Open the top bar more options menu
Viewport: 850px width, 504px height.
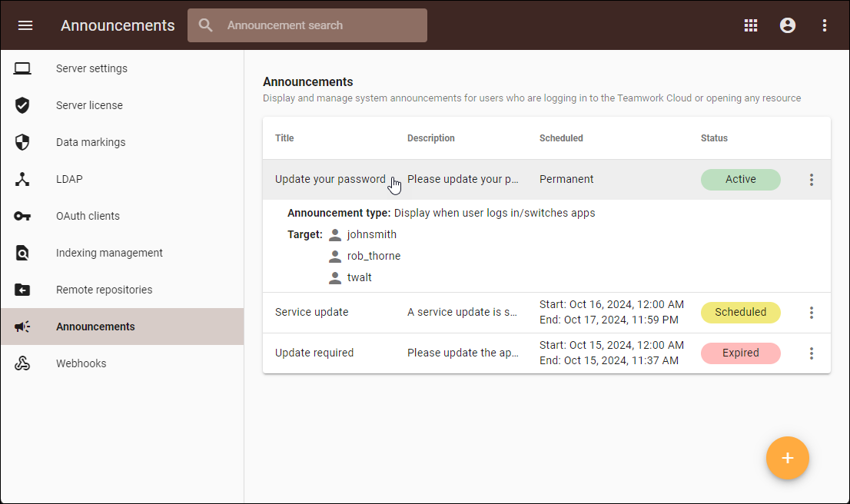(825, 25)
